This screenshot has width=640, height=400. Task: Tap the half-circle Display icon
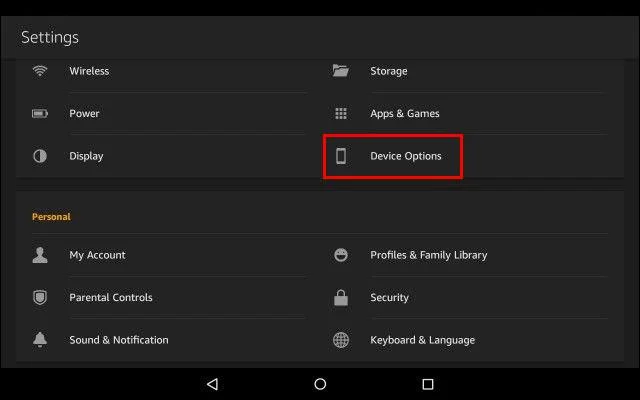(x=40, y=156)
